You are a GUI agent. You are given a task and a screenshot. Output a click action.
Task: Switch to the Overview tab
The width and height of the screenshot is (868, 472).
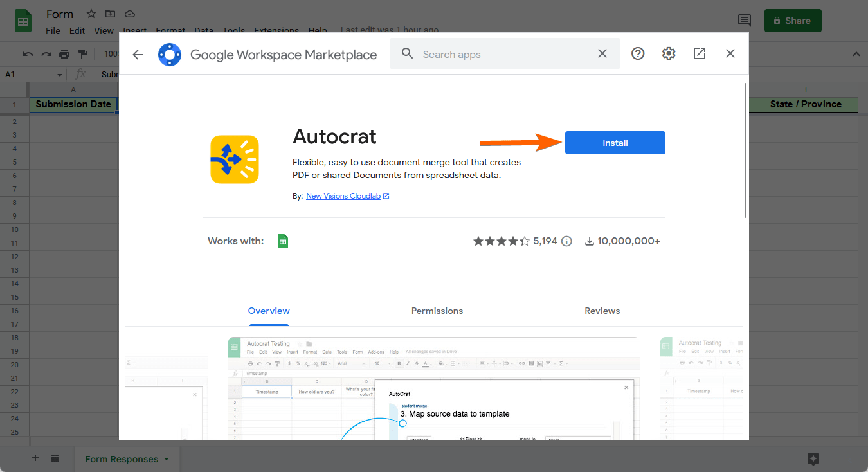(x=269, y=311)
